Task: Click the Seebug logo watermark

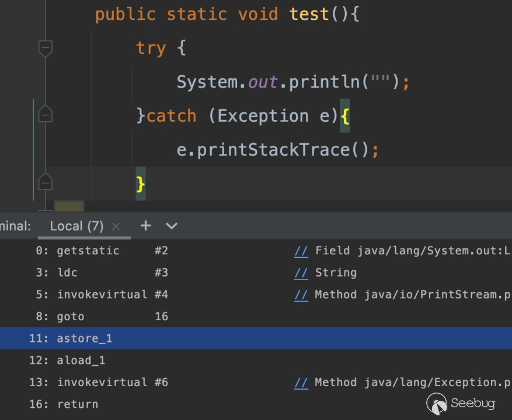Action: tap(461, 404)
